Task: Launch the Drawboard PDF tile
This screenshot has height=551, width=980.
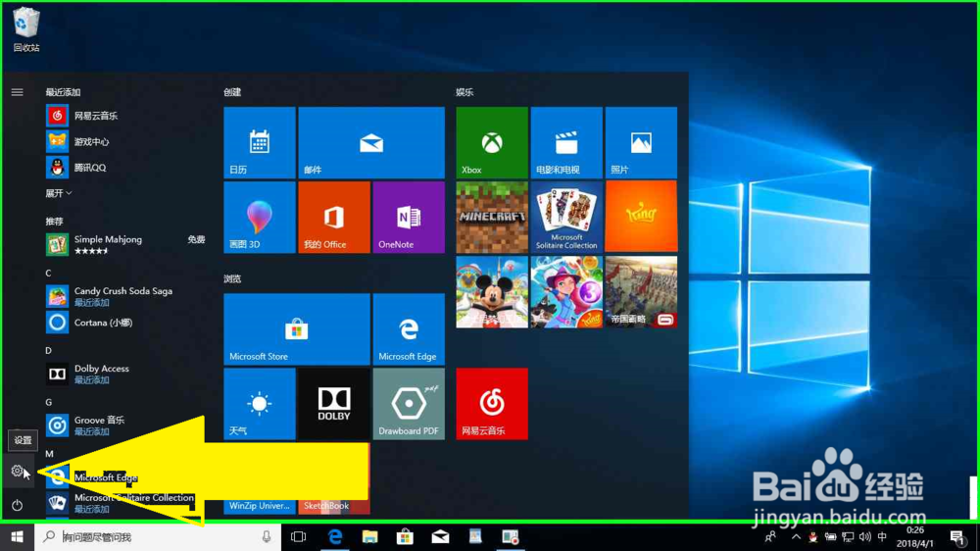Action: (409, 403)
